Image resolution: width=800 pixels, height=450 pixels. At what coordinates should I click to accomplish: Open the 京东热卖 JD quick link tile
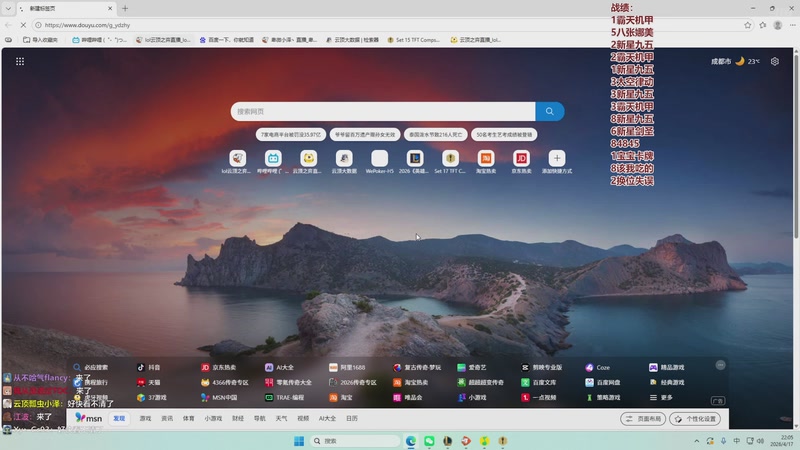click(521, 159)
